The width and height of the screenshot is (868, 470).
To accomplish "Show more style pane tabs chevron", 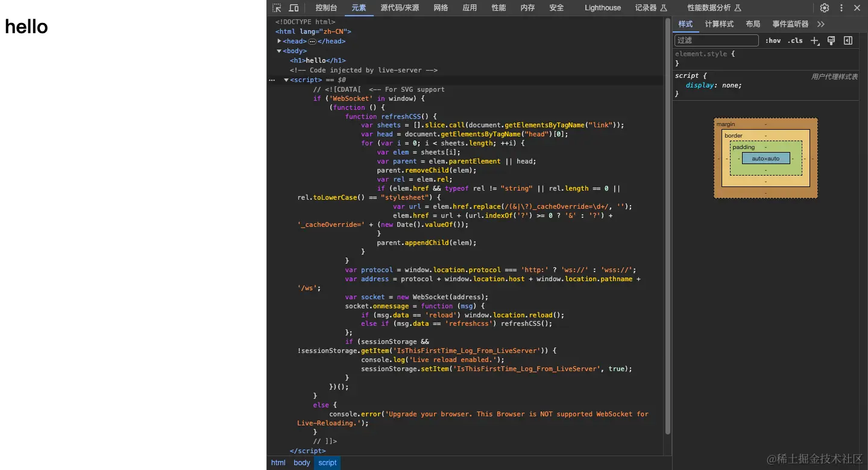I will (820, 24).
